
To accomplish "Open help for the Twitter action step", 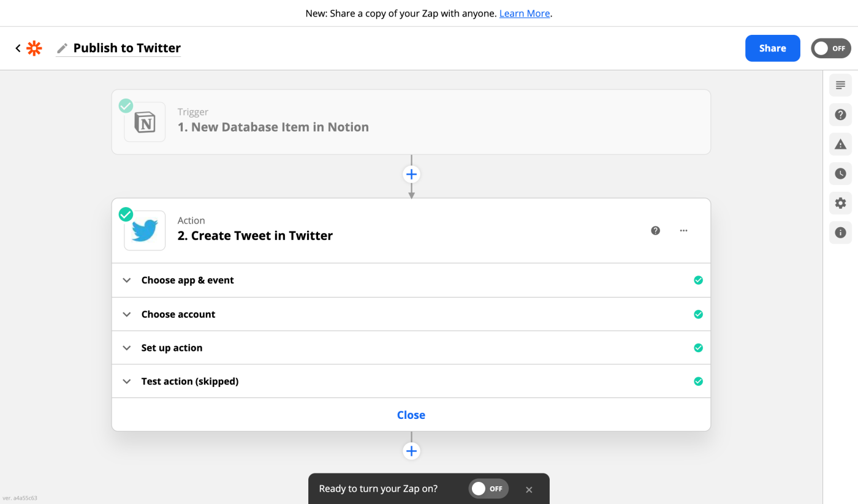I will (x=655, y=231).
